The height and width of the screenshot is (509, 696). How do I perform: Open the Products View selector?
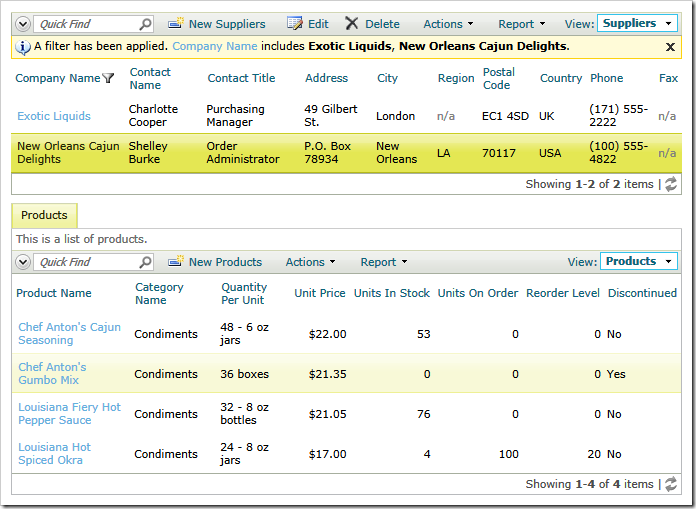tap(639, 261)
